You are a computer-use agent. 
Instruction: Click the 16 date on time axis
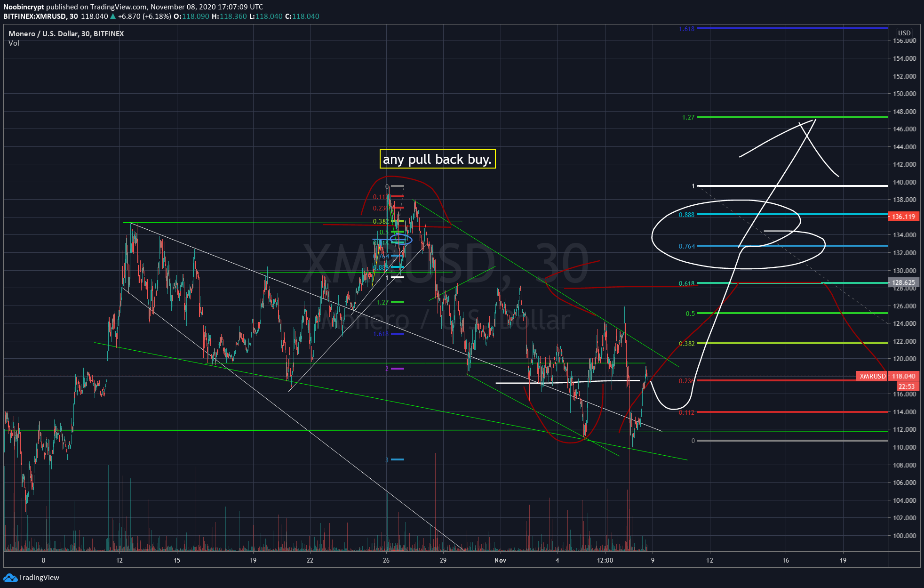point(786,560)
